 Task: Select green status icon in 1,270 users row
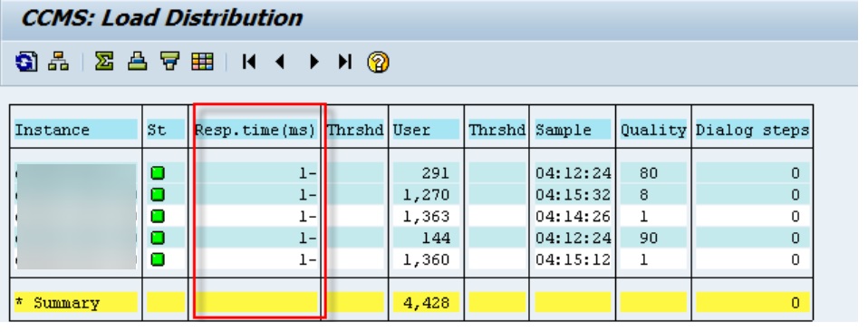(158, 194)
